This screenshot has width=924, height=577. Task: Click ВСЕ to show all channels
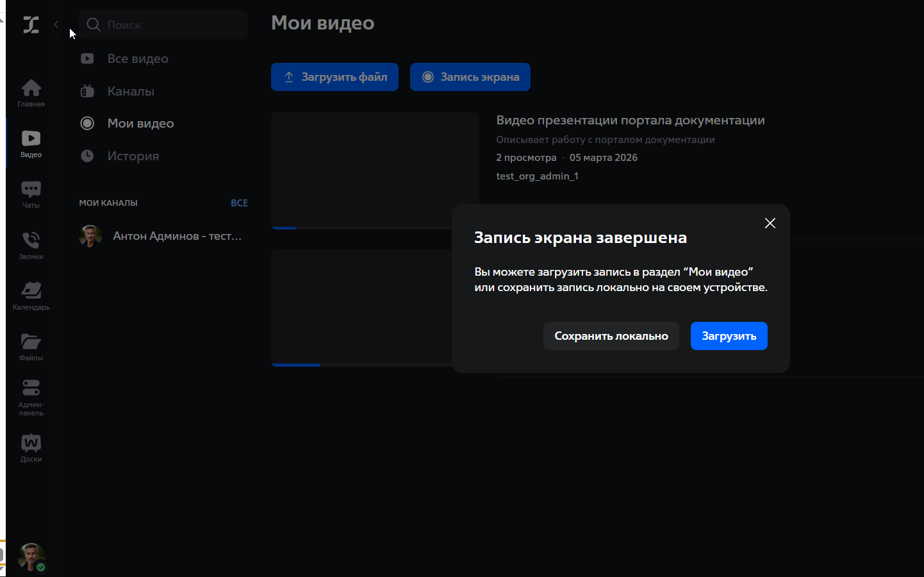(x=239, y=203)
